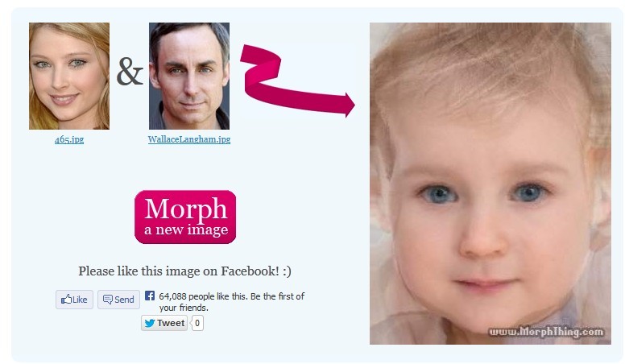Open the 465.jpg link
Viewport: 625px width, 364px height.
click(x=69, y=139)
